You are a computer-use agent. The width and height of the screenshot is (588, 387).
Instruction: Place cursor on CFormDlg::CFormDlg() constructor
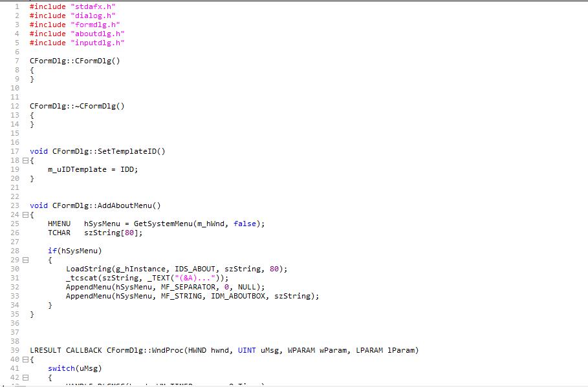click(x=75, y=61)
